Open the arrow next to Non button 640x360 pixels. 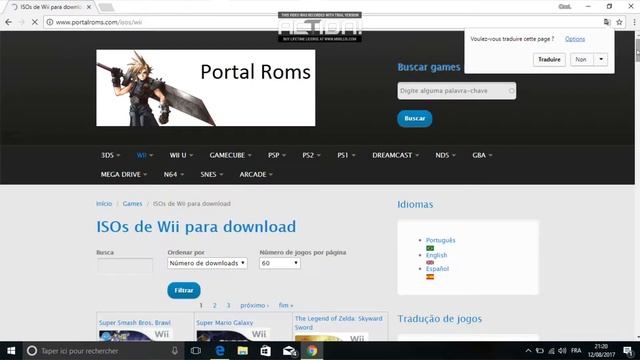click(601, 60)
